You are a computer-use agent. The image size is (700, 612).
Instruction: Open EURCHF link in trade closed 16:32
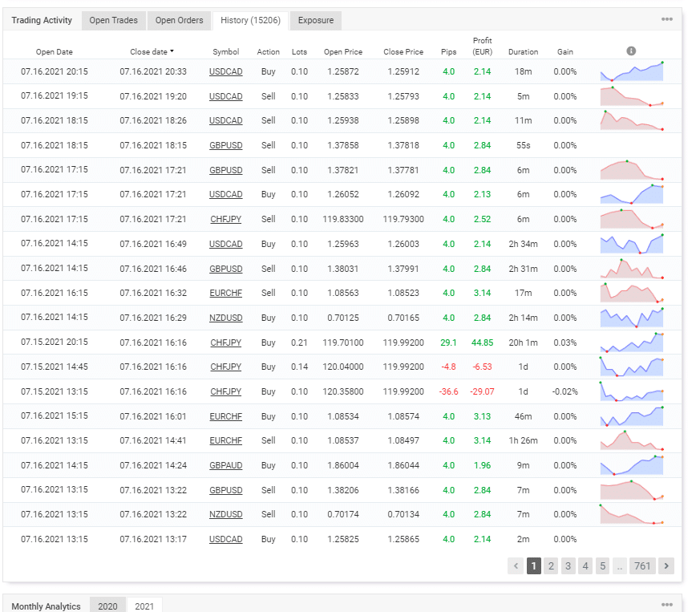coord(226,293)
